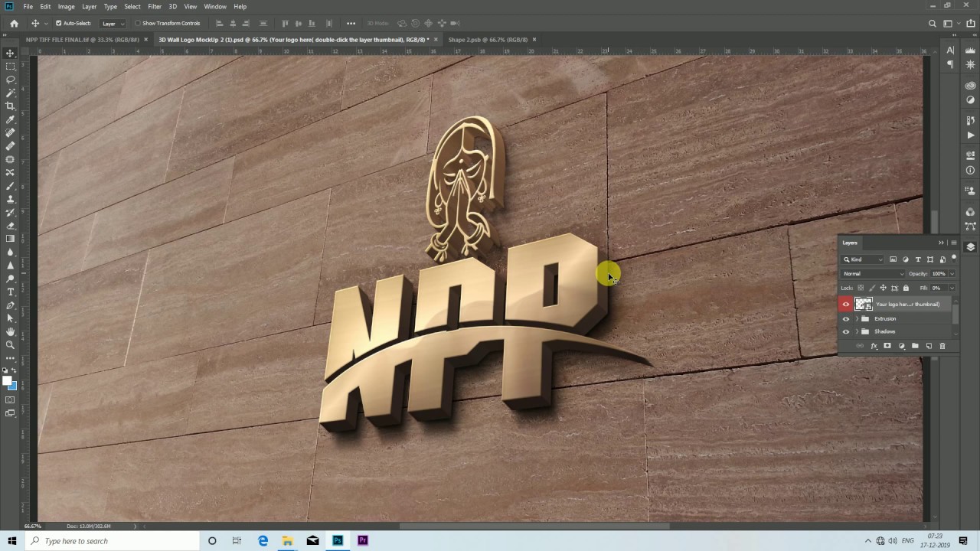The height and width of the screenshot is (551, 980).
Task: Close the 3D Wall Logo MockUp tab
Action: click(x=436, y=39)
